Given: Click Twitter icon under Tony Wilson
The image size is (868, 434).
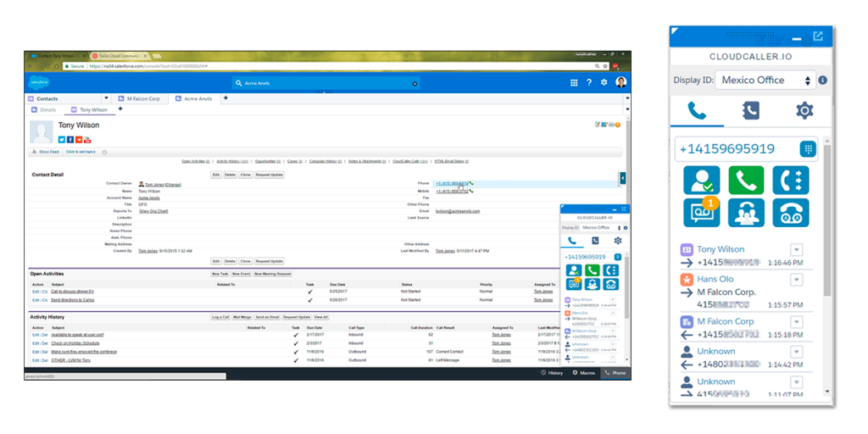Looking at the screenshot, I should click(x=61, y=140).
